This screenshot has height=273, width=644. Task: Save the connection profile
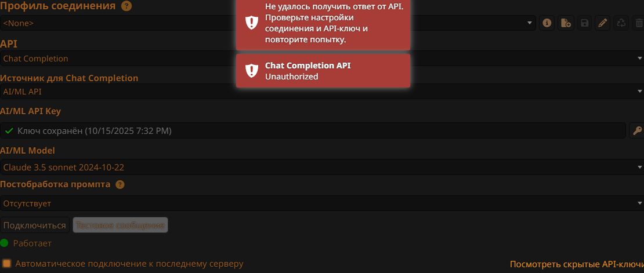pyautogui.click(x=584, y=23)
